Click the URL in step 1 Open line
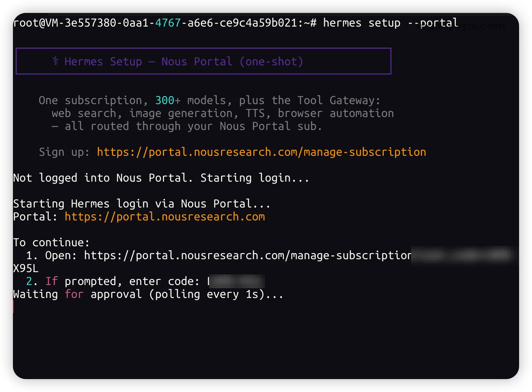Screen dimensions: 532x392 pyautogui.click(x=248, y=255)
